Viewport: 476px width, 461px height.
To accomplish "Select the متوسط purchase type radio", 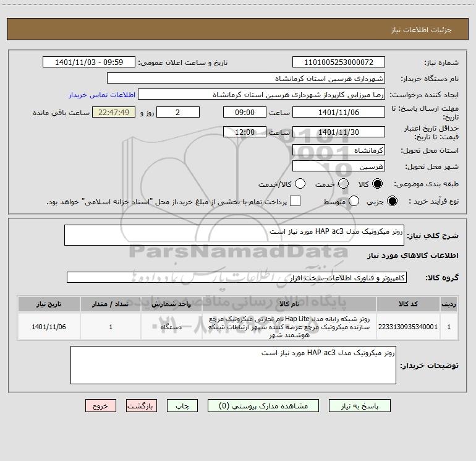I will pyautogui.click(x=354, y=201).
